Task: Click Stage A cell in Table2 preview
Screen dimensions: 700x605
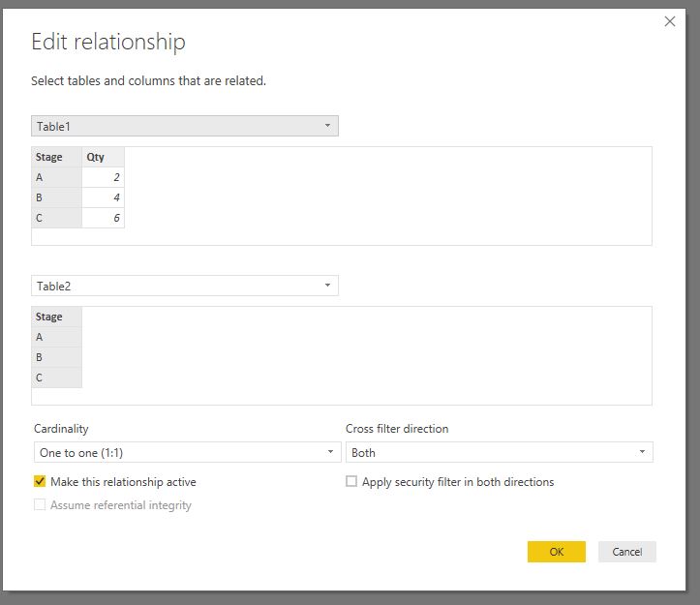Action: (x=57, y=337)
